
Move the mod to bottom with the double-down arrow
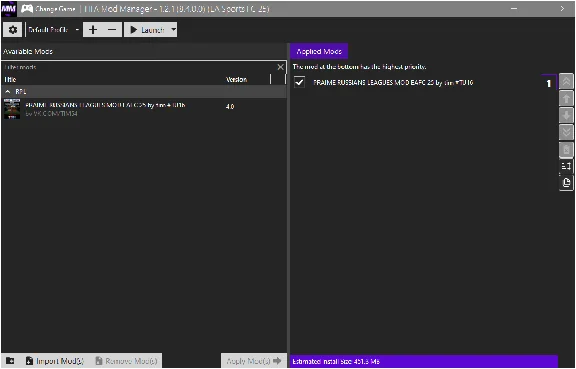click(x=566, y=132)
